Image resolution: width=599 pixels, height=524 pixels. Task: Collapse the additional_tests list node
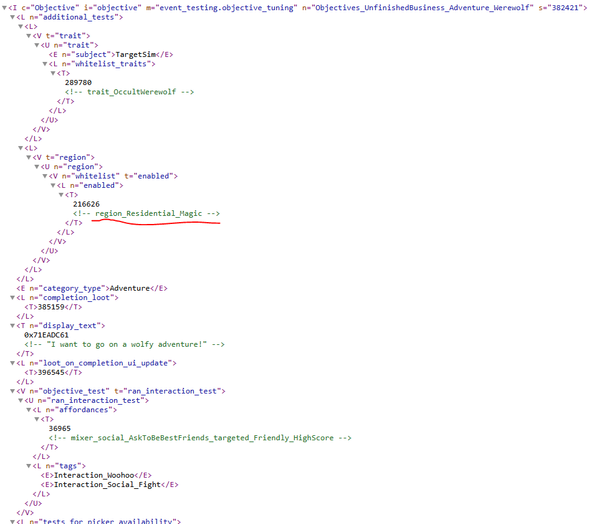click(13, 17)
